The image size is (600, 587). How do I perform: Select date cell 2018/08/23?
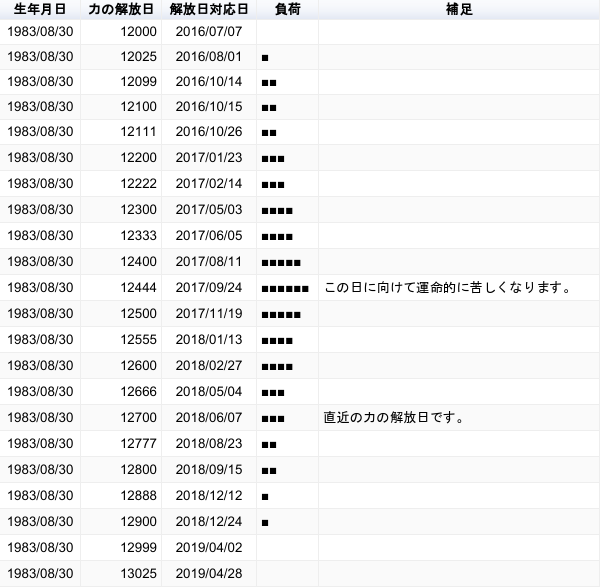pyautogui.click(x=209, y=444)
